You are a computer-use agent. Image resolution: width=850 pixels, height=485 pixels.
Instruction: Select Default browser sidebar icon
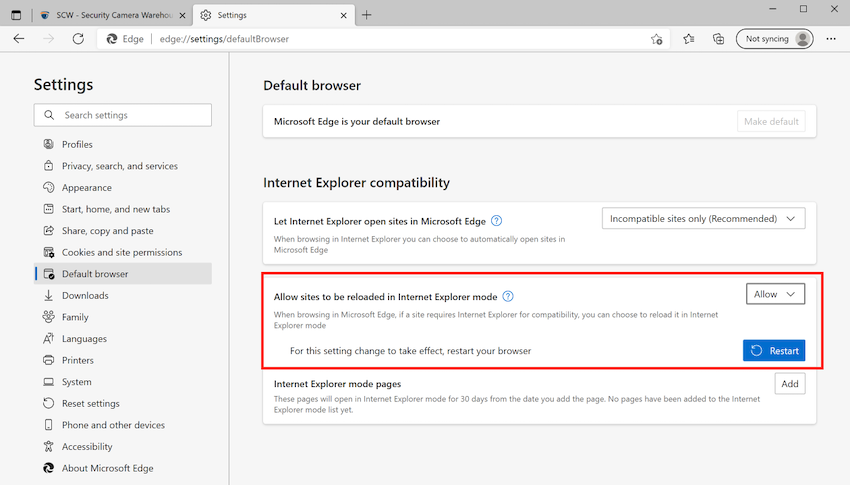tap(49, 274)
